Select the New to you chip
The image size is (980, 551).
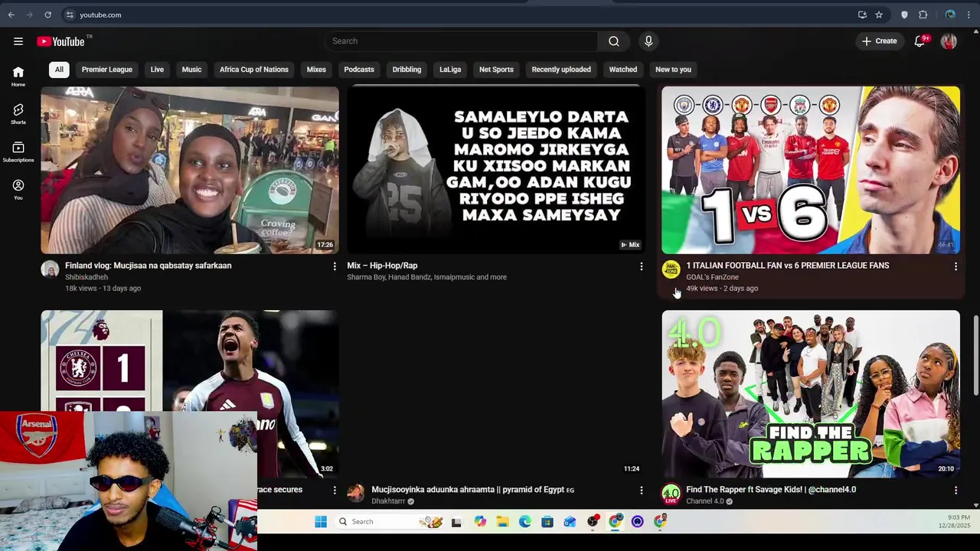coord(673,70)
